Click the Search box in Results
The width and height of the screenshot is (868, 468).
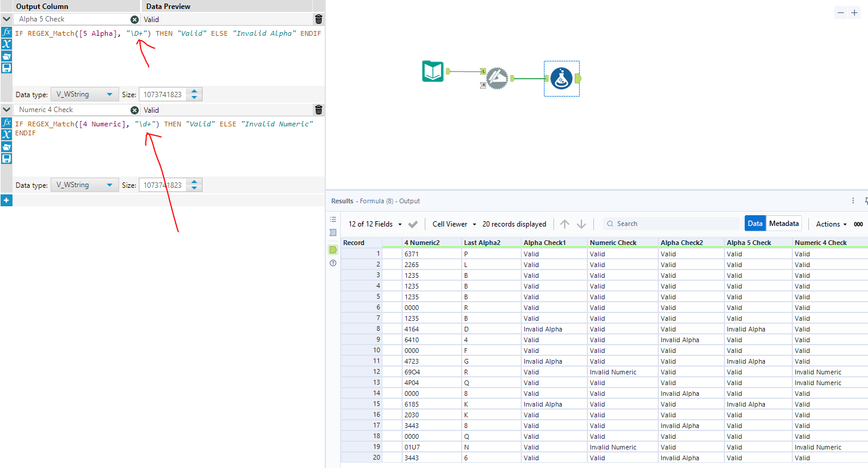pyautogui.click(x=670, y=224)
